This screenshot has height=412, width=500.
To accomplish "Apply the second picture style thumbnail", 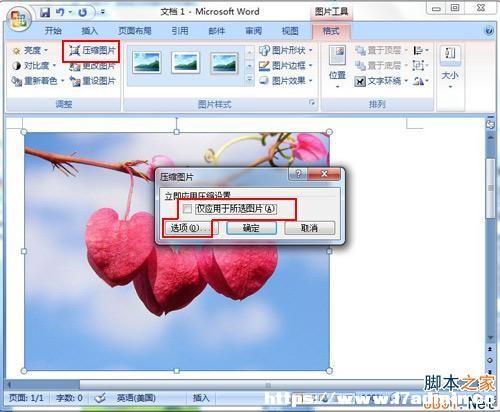I will [x=185, y=62].
